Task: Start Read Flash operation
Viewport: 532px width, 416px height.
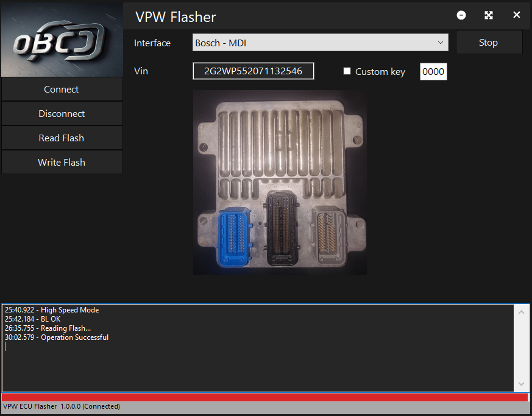Action: (62, 138)
